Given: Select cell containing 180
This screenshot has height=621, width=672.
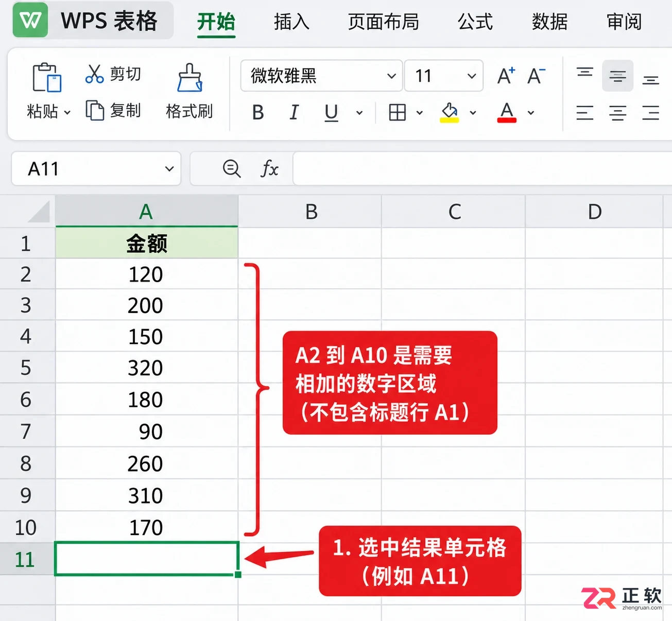Looking at the screenshot, I should click(147, 400).
